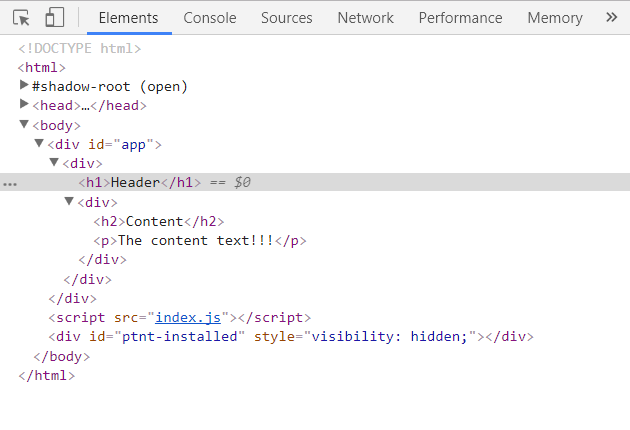This screenshot has height=430, width=630.
Task: Collapse the div directly under div#app
Action: 54,162
